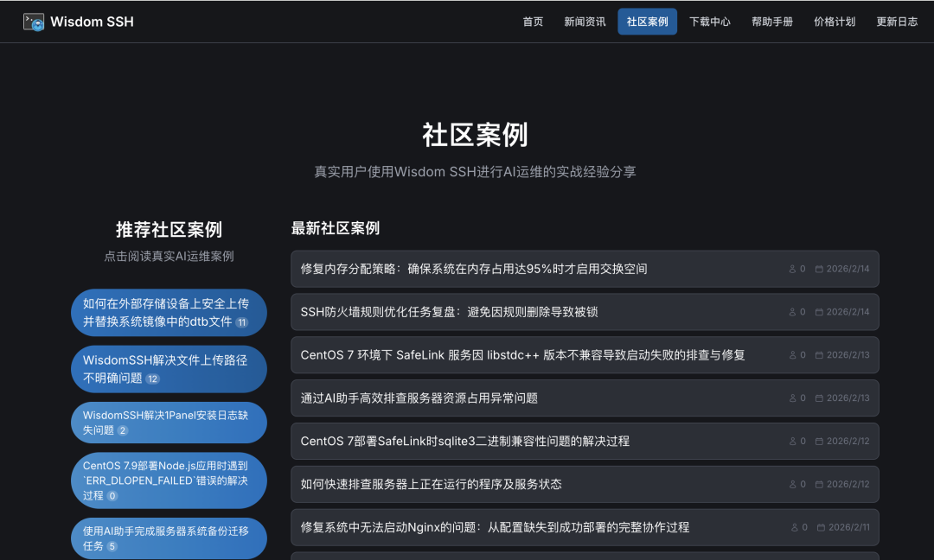Click user icon in Nginx case row

point(794,527)
